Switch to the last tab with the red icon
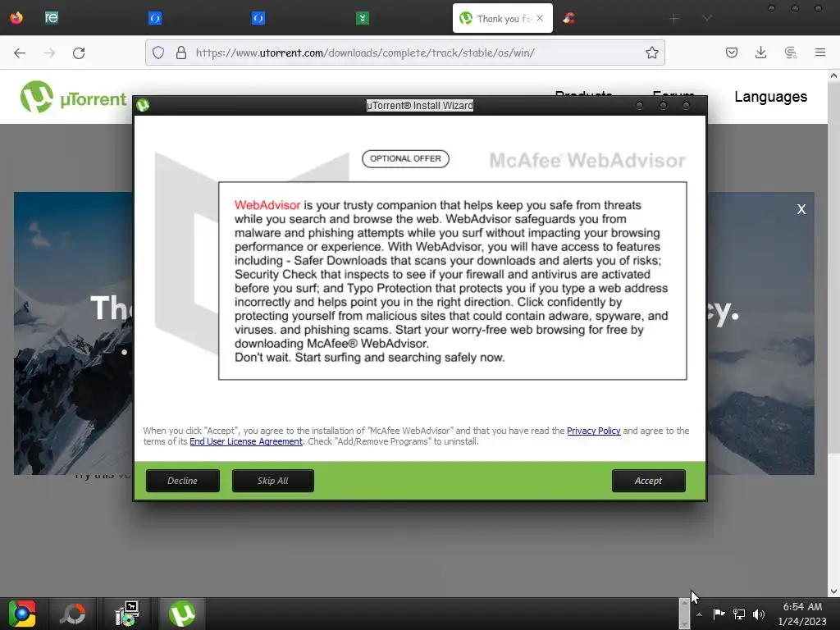840x630 pixels. [x=568, y=18]
